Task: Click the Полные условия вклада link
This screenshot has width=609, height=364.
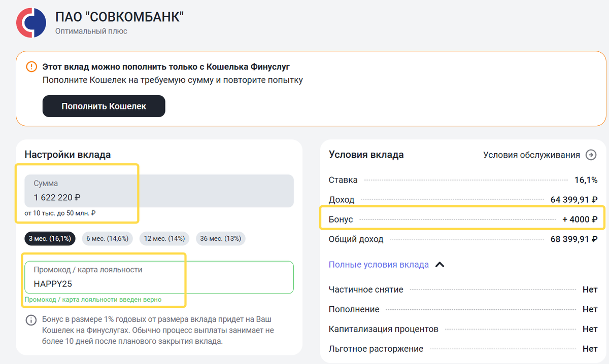Action: [379, 265]
